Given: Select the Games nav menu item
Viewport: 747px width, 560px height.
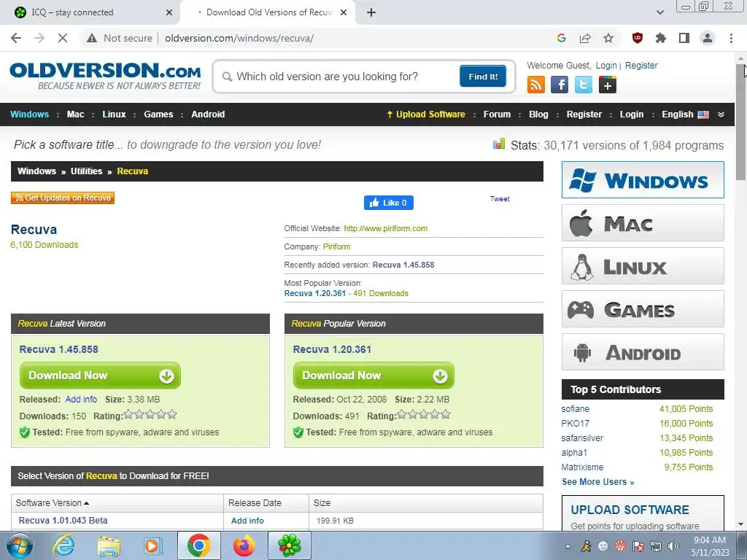Looking at the screenshot, I should (x=158, y=114).
